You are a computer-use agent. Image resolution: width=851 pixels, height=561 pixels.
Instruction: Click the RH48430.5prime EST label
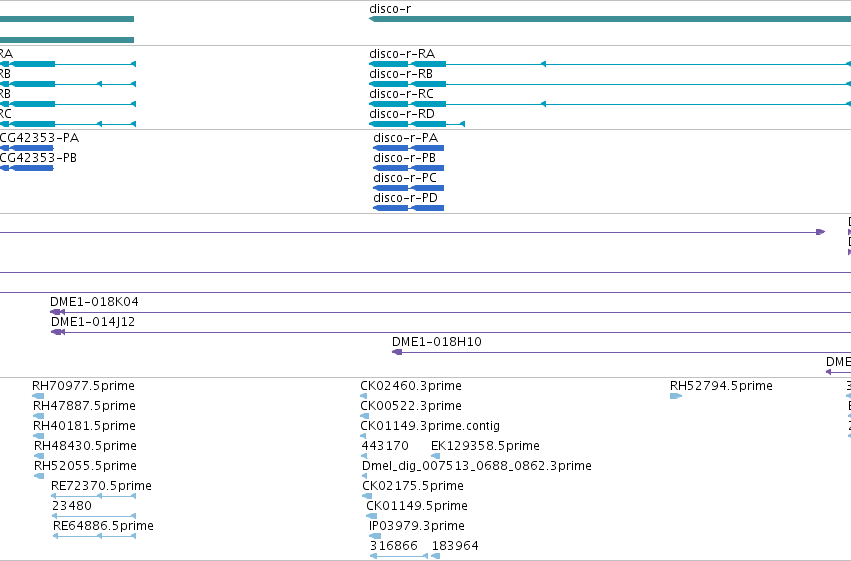85,446
